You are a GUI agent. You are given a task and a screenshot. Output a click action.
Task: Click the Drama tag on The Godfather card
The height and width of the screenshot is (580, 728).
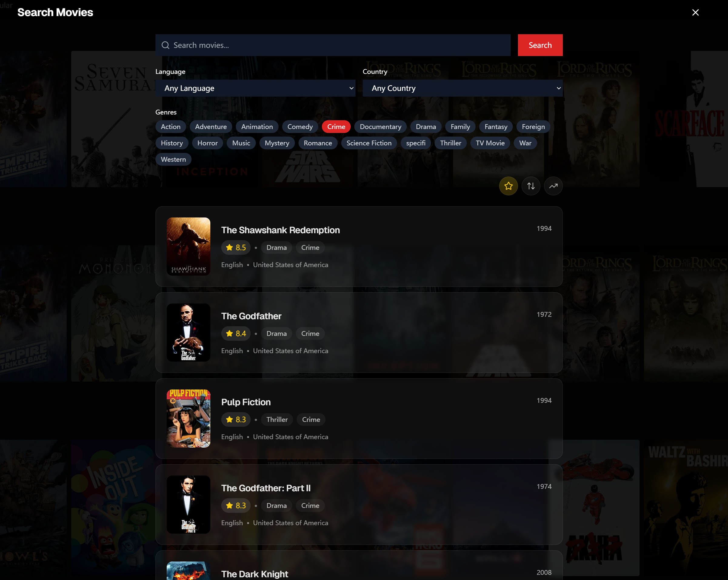(276, 334)
